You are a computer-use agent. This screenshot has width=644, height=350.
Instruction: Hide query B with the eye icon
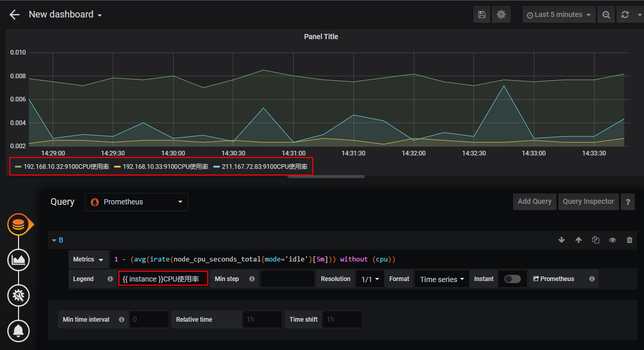click(x=613, y=240)
